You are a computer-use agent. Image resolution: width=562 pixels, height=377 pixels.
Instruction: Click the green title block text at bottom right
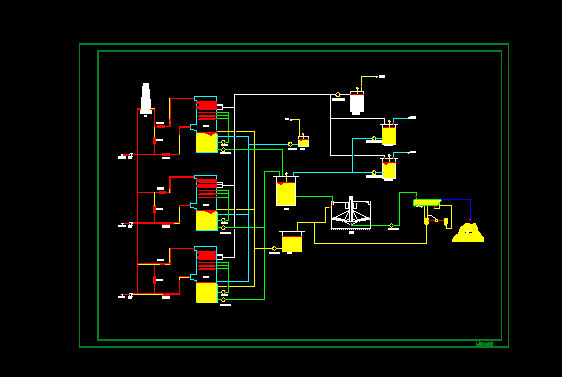point(484,344)
